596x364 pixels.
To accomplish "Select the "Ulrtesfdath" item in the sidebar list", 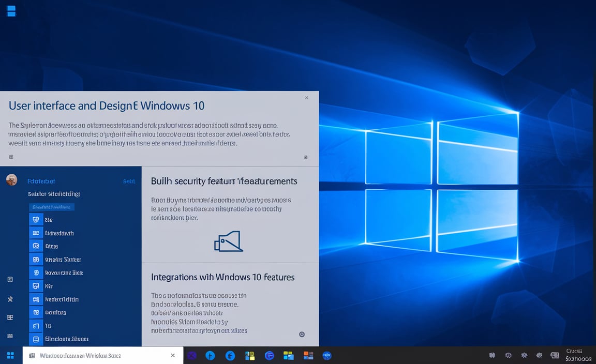I will [x=59, y=233].
